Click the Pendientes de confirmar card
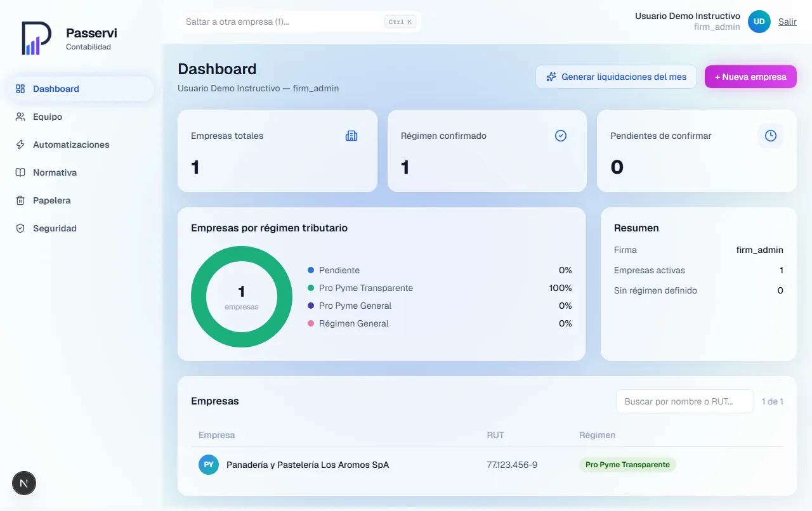Screen dimensions: 812x511 [697, 151]
